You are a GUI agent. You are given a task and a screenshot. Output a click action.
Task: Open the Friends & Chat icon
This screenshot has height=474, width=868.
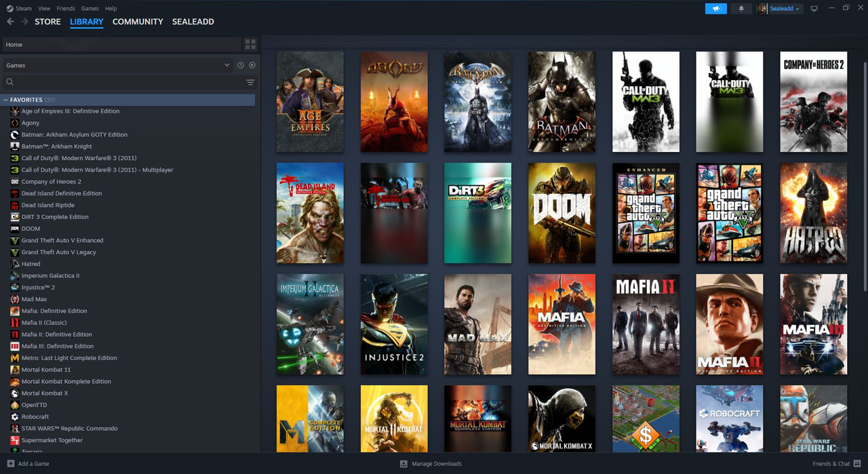click(x=857, y=464)
